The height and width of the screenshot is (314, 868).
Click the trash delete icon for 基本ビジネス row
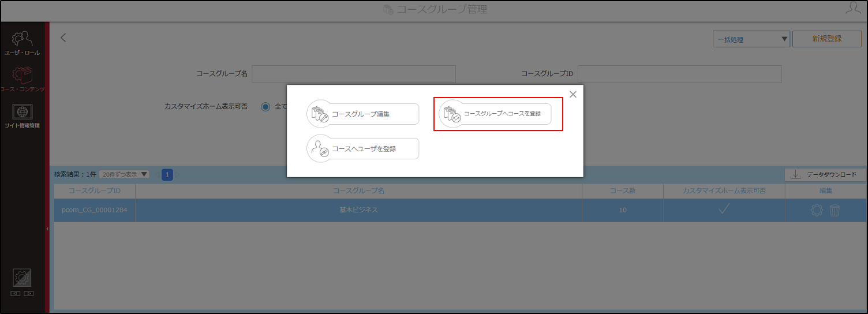tap(835, 210)
